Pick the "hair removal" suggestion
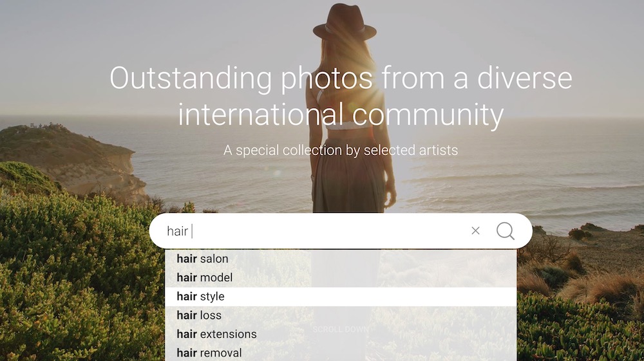The image size is (644, 361). tap(209, 353)
